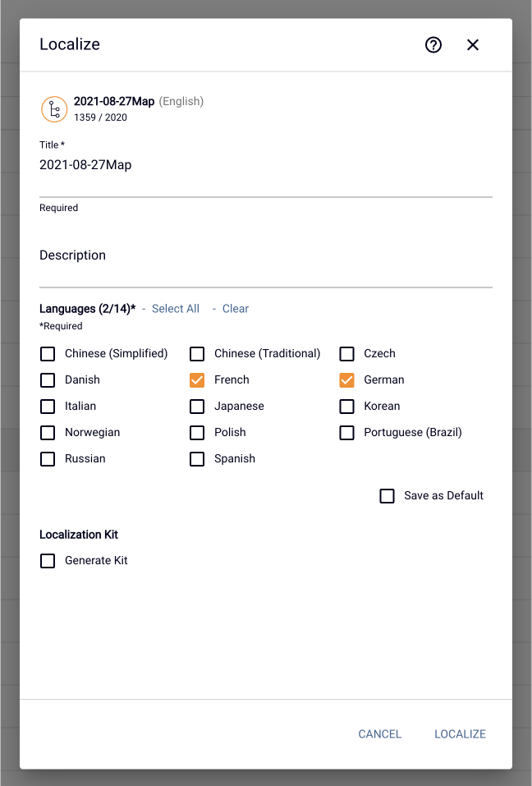Click the LOCALIZE button
The width and height of the screenshot is (532, 786).
point(460,734)
